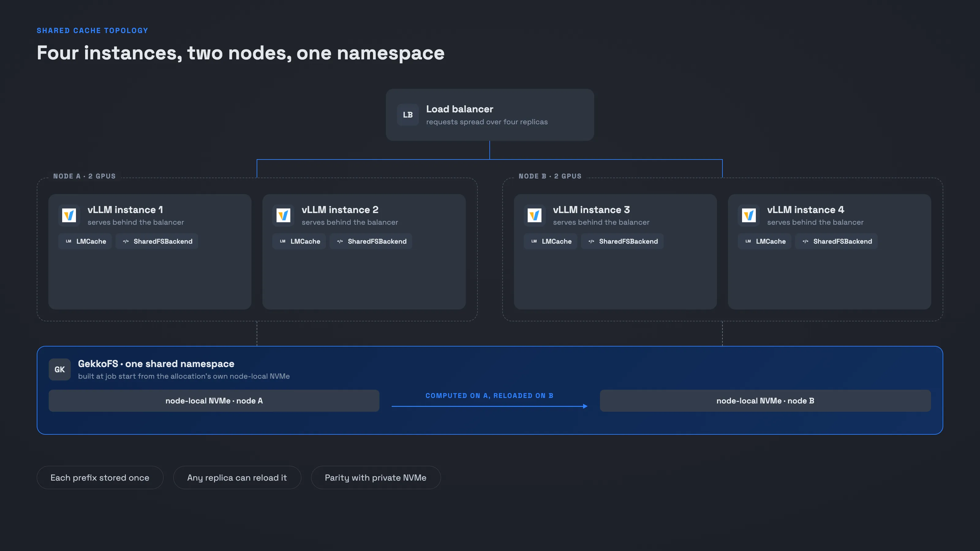Click the LB load balancer icon
The image size is (980, 551).
pos(408,115)
